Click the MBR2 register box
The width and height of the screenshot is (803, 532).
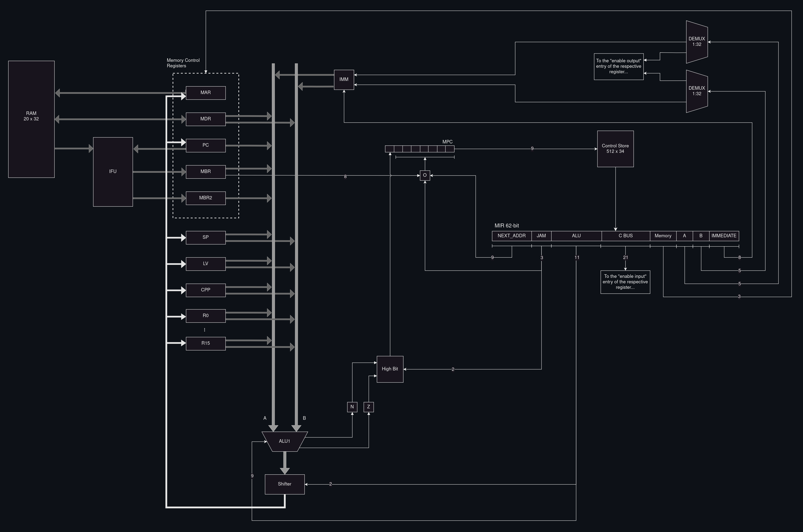(x=206, y=198)
